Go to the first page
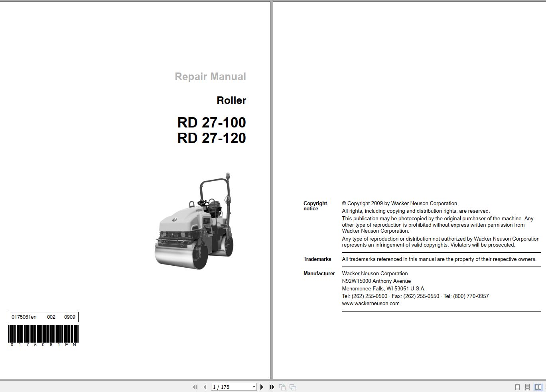546x392 pixels. 195,387
